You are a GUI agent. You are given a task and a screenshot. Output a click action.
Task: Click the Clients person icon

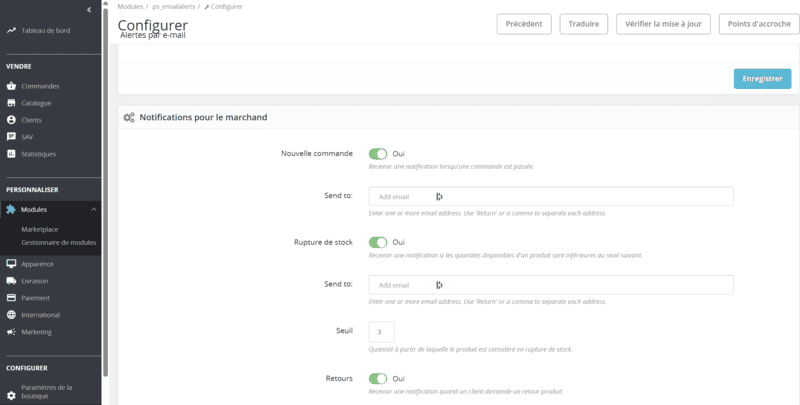tap(11, 120)
